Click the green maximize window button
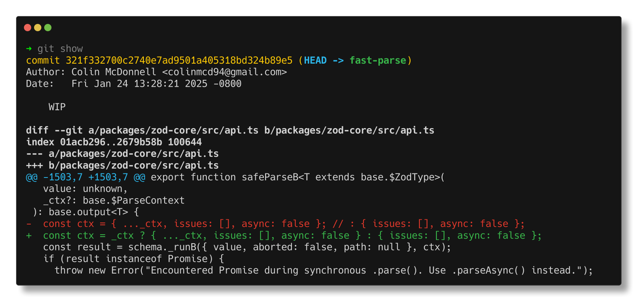 point(48,27)
